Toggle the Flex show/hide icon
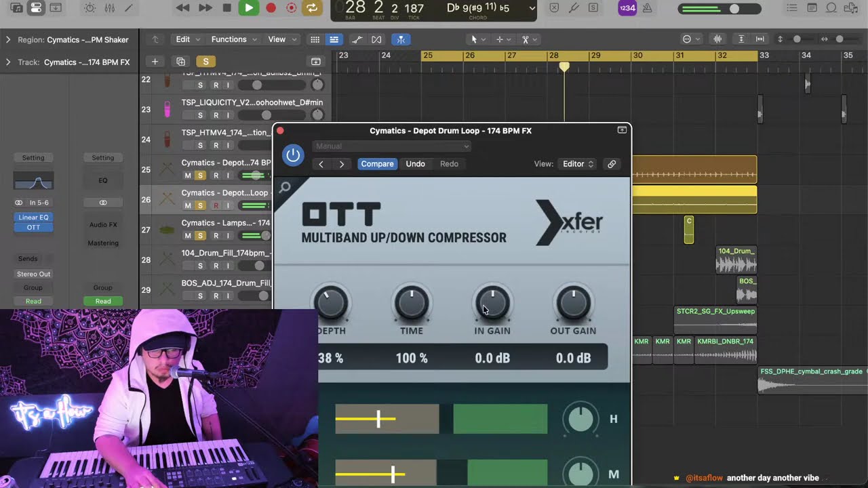 pyautogui.click(x=377, y=39)
